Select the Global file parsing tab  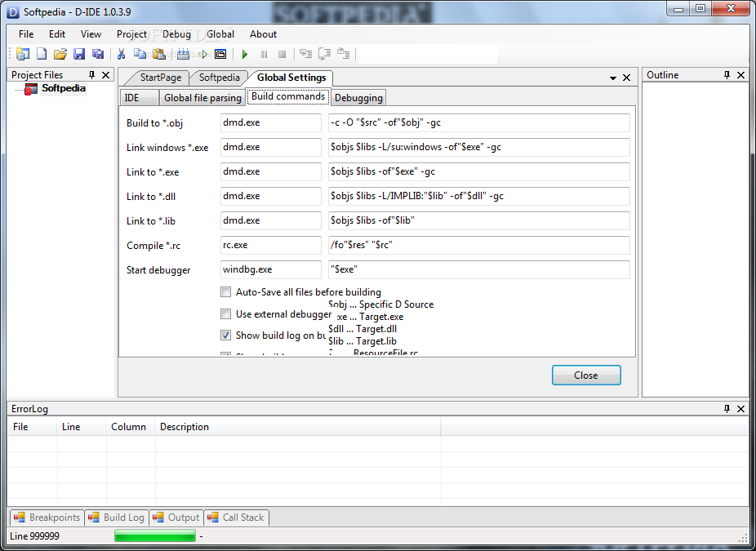click(202, 97)
